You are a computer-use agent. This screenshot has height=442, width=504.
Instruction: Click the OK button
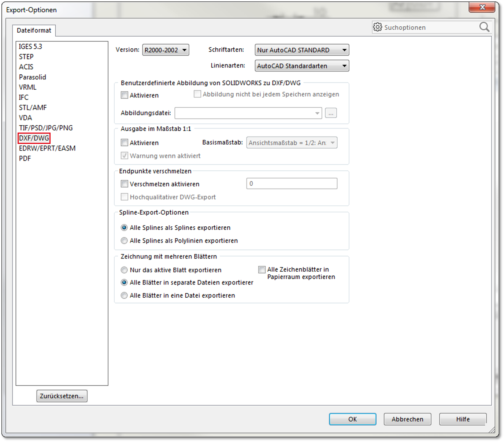[352, 419]
